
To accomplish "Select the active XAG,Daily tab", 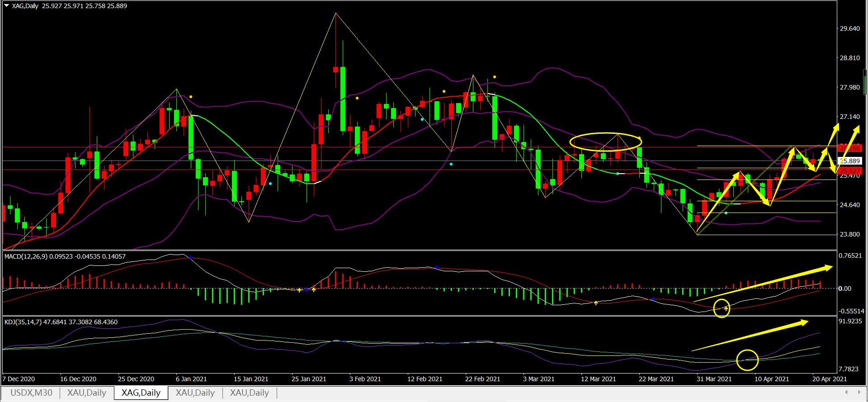I will 141,393.
